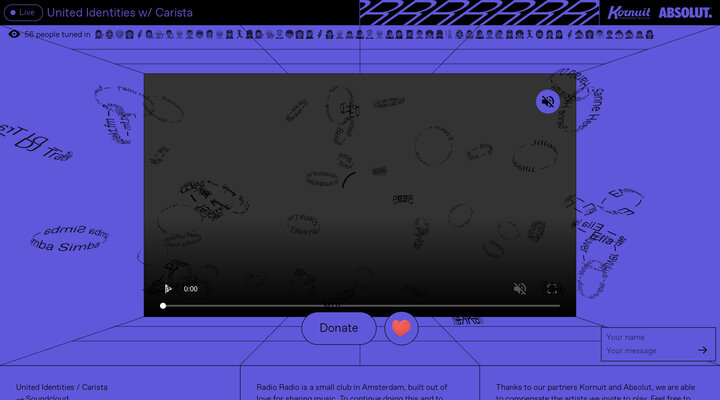
Task: Click the eye viewers icon
Action: (x=14, y=34)
